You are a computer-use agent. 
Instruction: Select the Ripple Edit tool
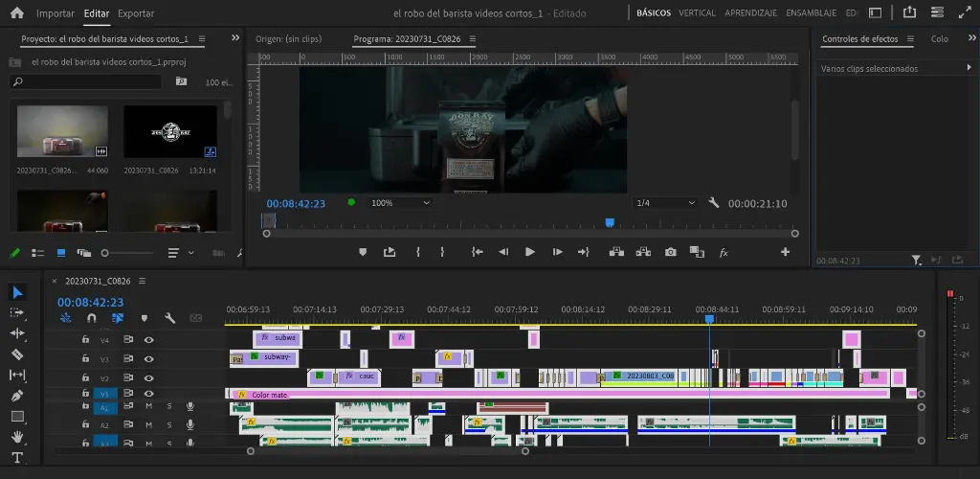pyautogui.click(x=17, y=333)
